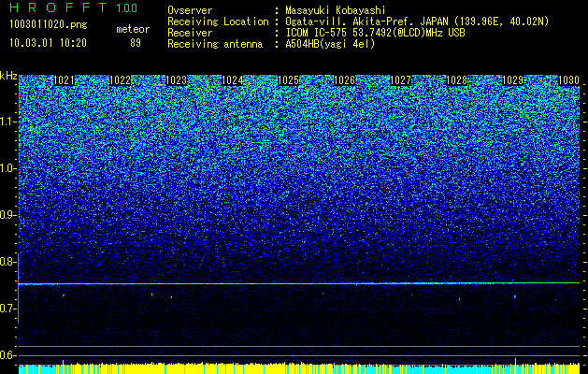Viewport: 588px width, 374px height.
Task: Click the time marker 1023
Action: click(177, 80)
